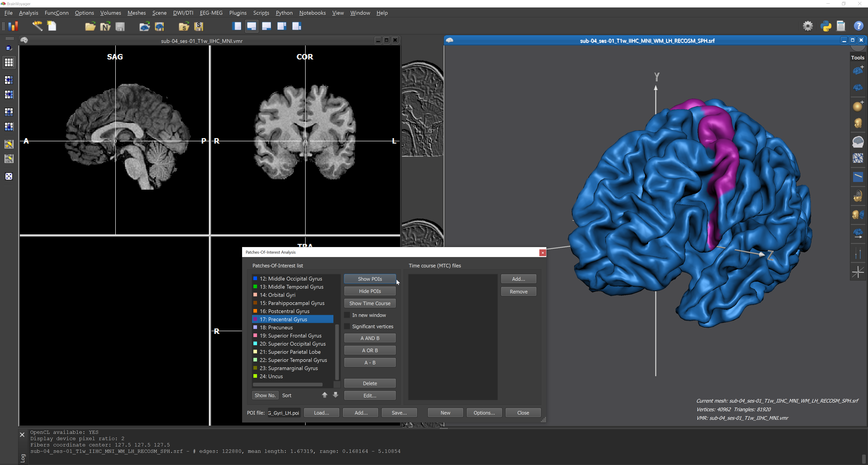
Task: Click the bar chart toolbar icon
Action: 13,26
